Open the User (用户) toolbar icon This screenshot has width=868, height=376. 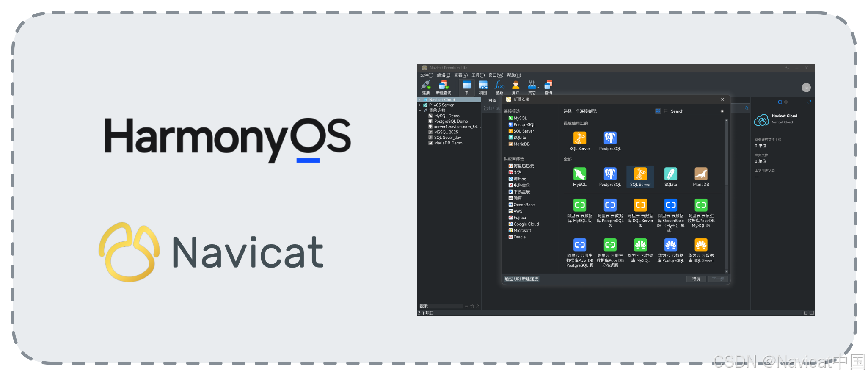click(515, 87)
